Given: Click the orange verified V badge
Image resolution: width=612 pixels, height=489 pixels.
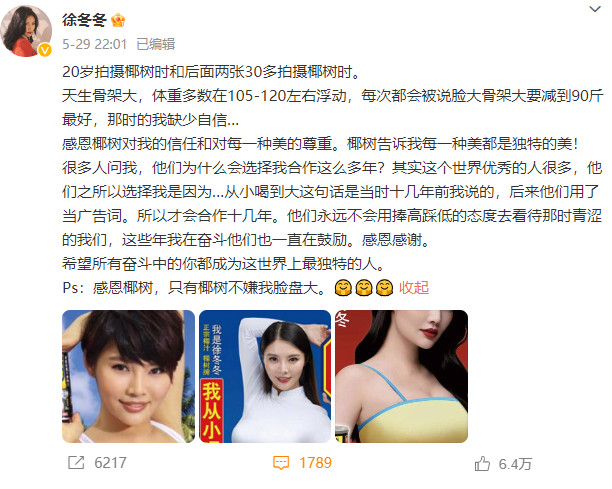Looking at the screenshot, I should click(x=45, y=50).
